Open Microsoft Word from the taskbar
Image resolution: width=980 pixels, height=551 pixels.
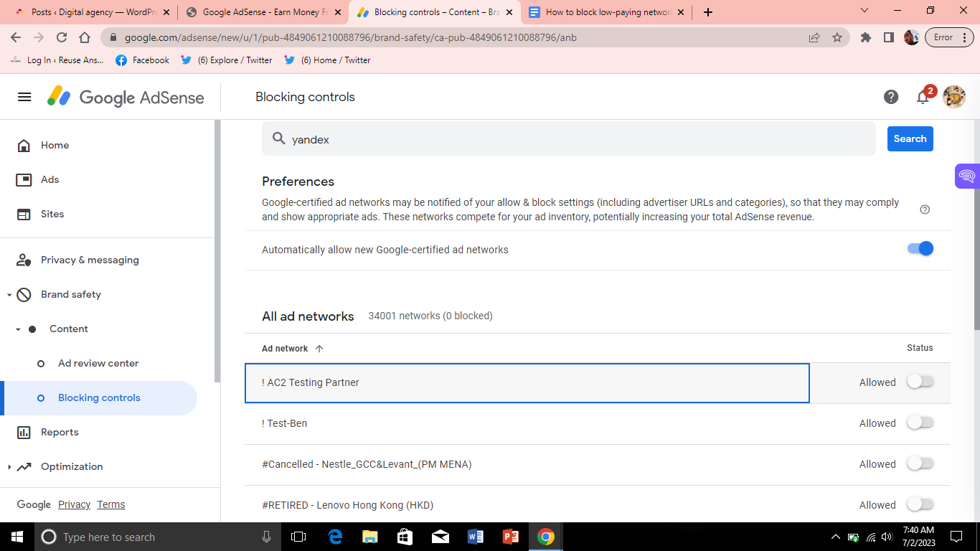pyautogui.click(x=476, y=537)
